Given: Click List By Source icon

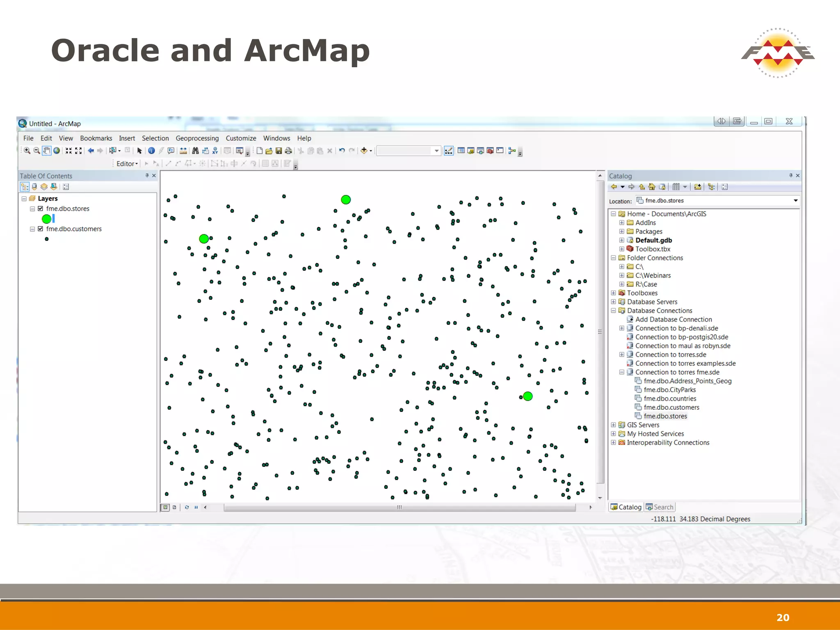Looking at the screenshot, I should (34, 187).
